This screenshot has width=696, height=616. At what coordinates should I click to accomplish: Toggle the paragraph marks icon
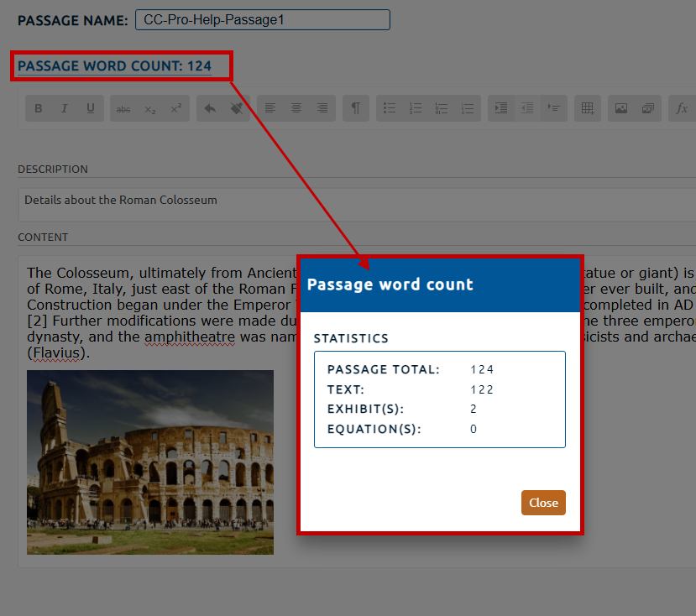(356, 108)
